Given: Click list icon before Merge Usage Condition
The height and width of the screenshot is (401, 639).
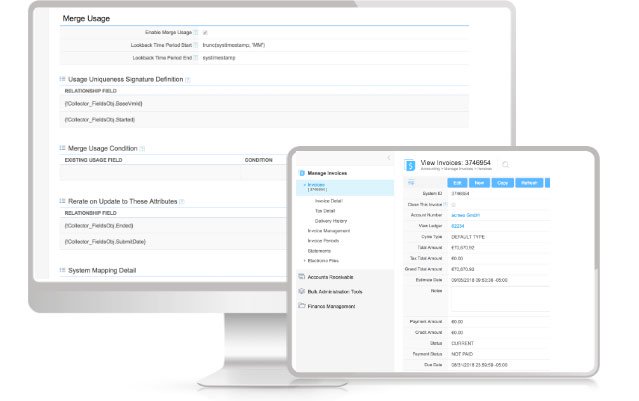Looking at the screenshot, I should 62,148.
